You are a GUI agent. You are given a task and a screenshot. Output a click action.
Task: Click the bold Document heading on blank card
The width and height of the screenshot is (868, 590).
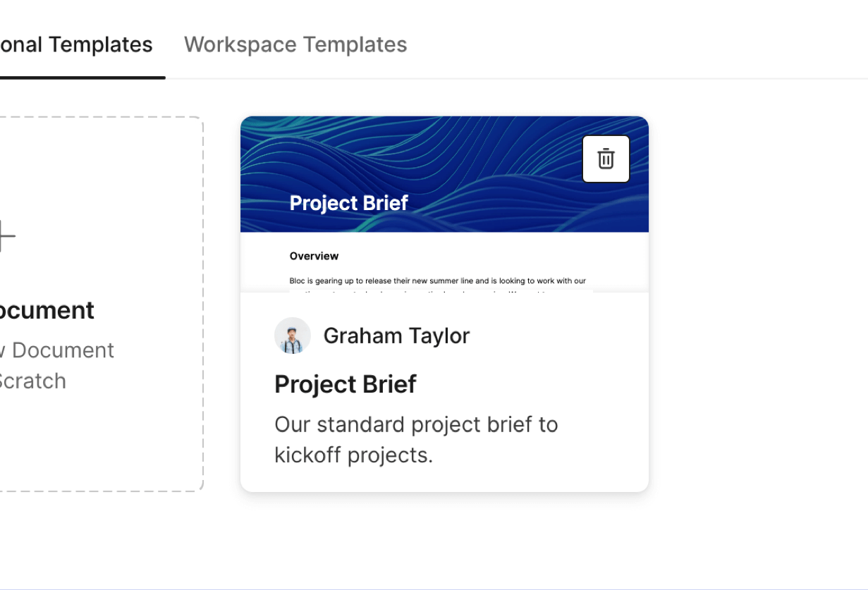coord(47,310)
